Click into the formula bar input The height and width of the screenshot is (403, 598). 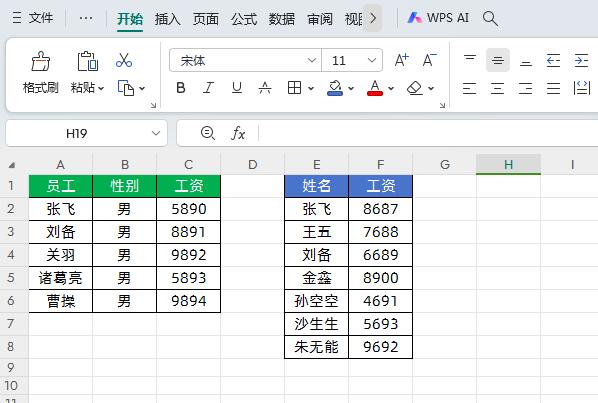pyautogui.click(x=427, y=133)
